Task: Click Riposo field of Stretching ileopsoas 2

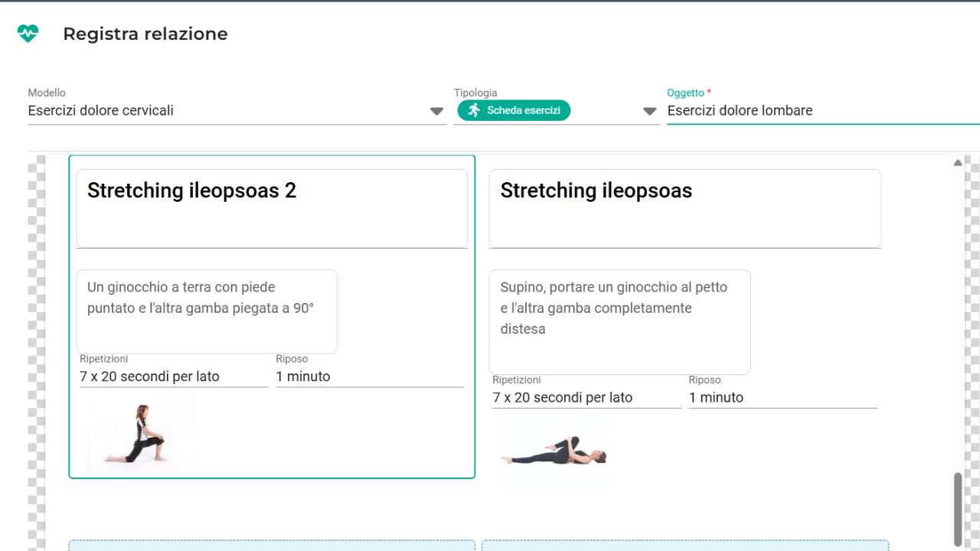Action: click(x=370, y=377)
